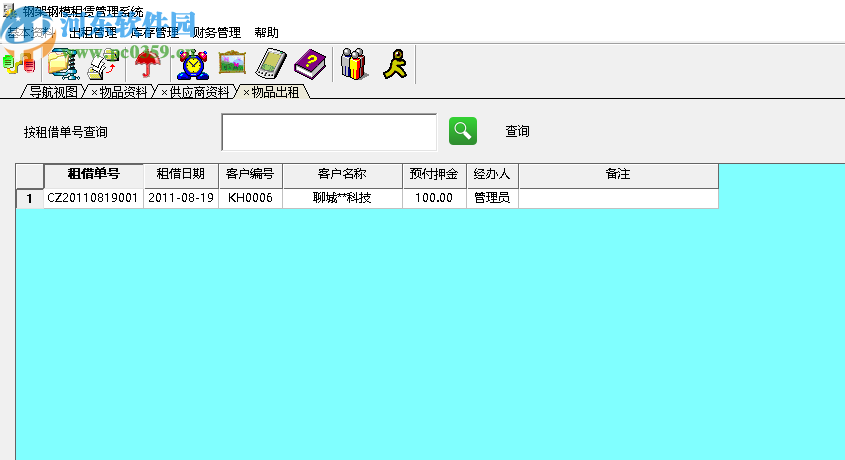Sort by the 租借单号 column header
Viewport: 845px width, 460px height.
tap(94, 176)
